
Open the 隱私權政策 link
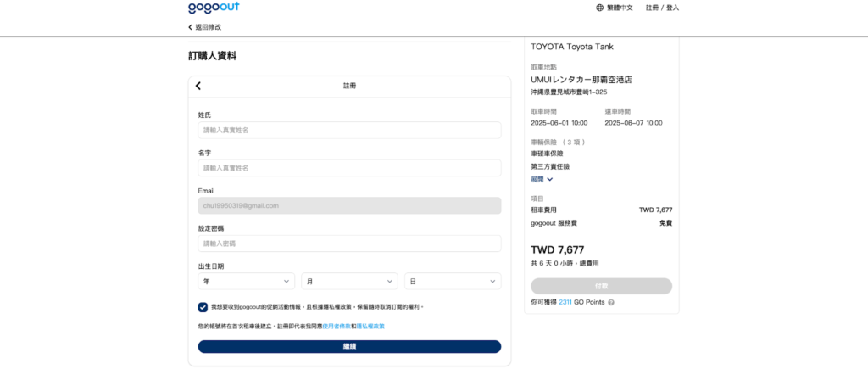point(371,326)
